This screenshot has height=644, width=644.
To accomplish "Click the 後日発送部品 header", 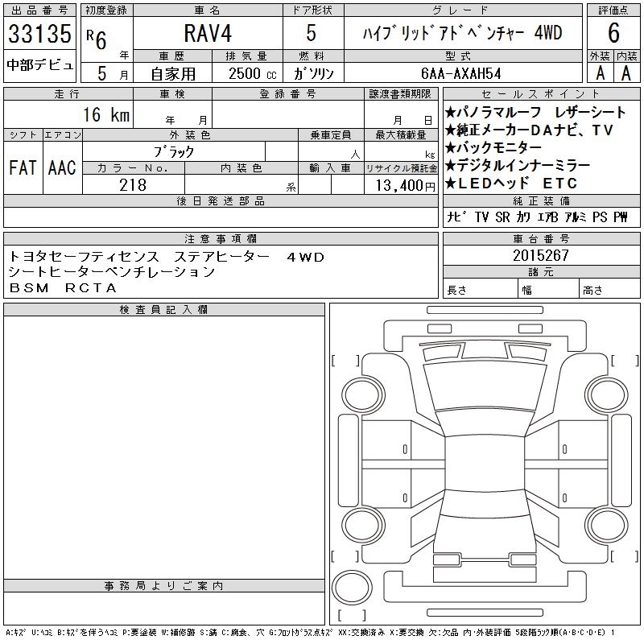I will click(221, 201).
